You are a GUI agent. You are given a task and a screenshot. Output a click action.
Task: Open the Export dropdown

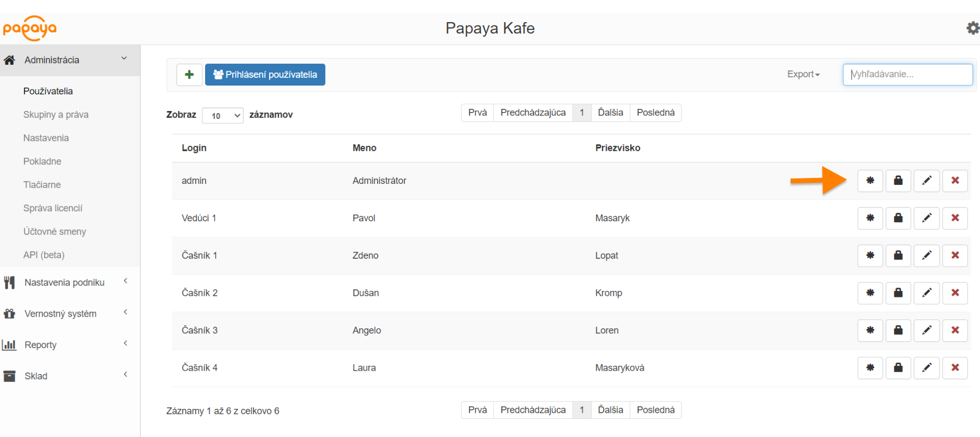tap(803, 74)
